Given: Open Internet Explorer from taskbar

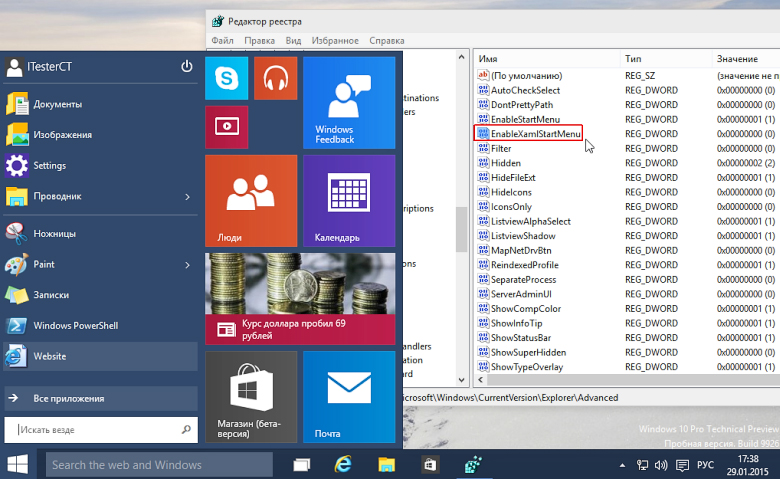Looking at the screenshot, I should [x=343, y=465].
